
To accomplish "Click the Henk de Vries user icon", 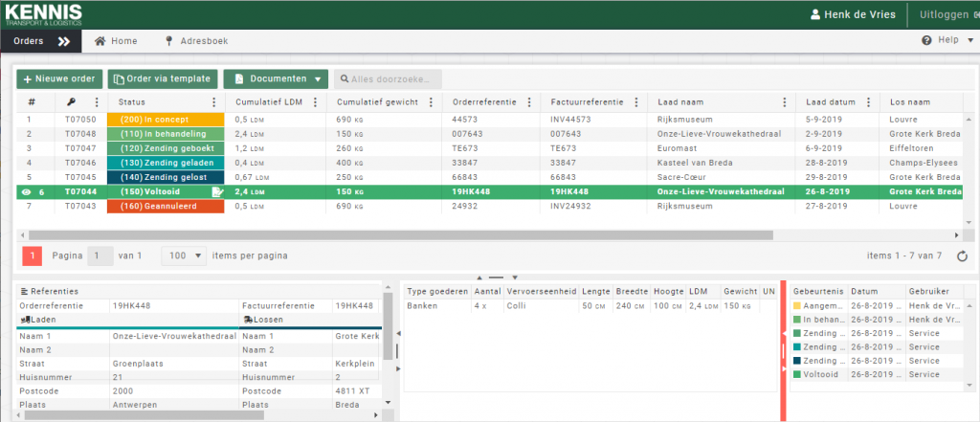I will pyautogui.click(x=815, y=14).
